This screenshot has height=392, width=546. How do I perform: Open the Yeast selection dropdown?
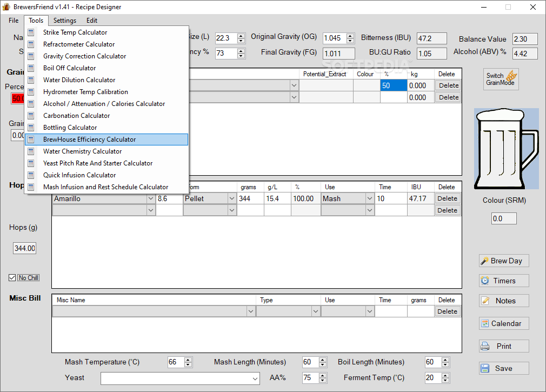255,379
